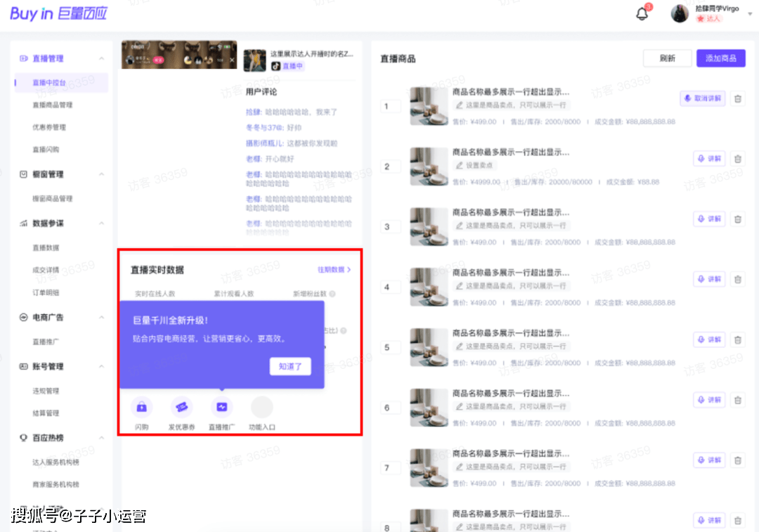Start 讲解 for product 7
This screenshot has width=759, height=532.
click(709, 460)
